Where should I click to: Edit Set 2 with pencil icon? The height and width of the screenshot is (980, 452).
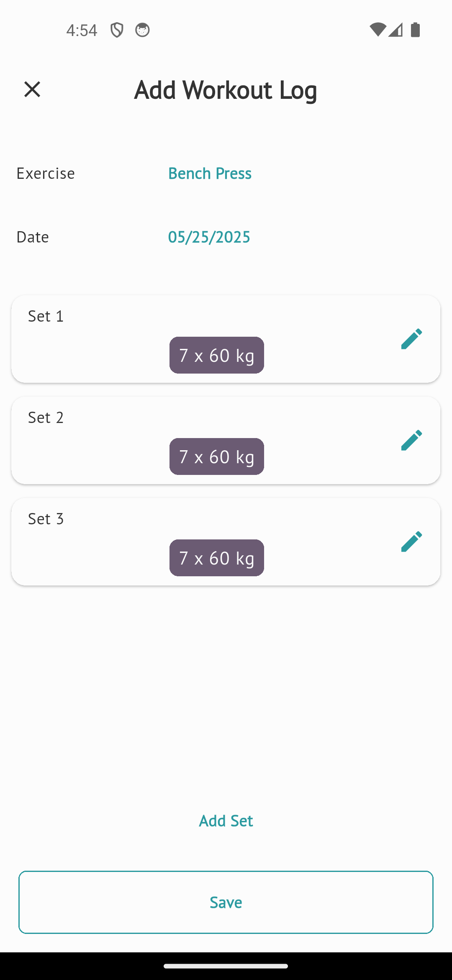coord(411,440)
